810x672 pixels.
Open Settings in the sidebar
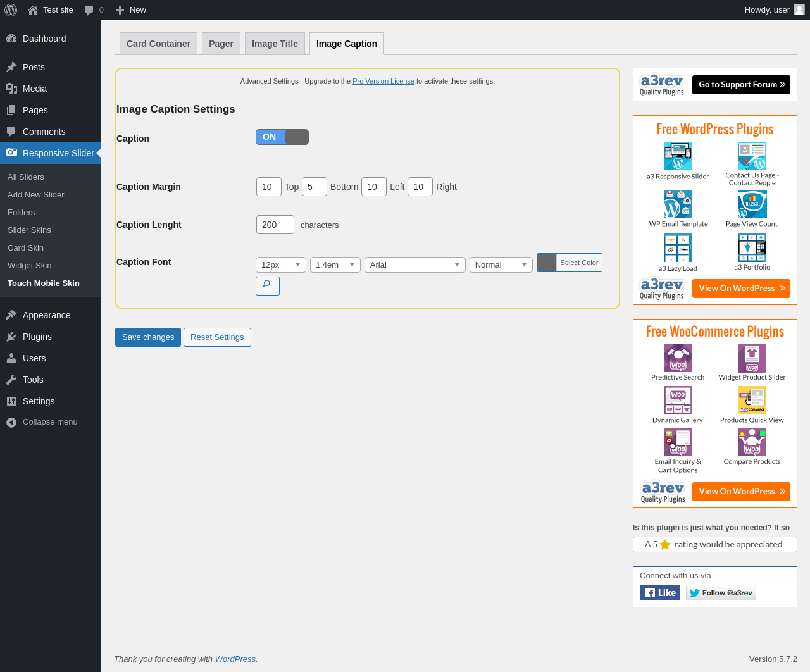pyautogui.click(x=51, y=401)
